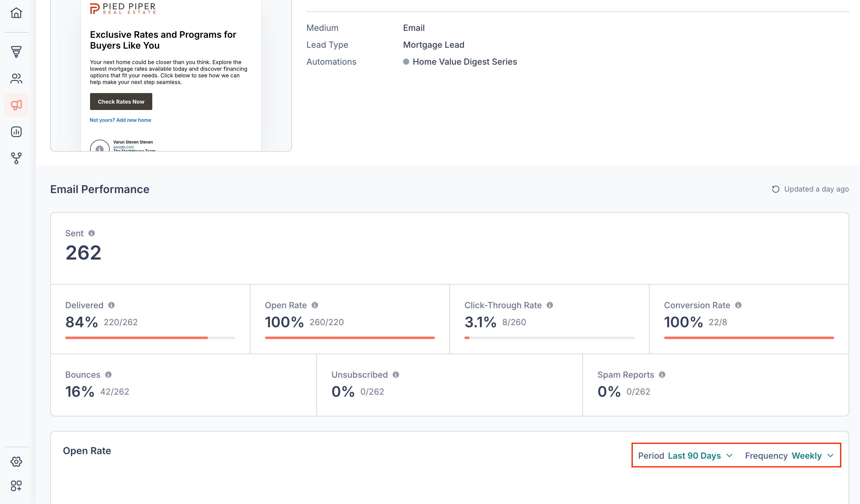The width and height of the screenshot is (860, 504).
Task: Click the Conversion Rate progress bar
Action: 749,338
